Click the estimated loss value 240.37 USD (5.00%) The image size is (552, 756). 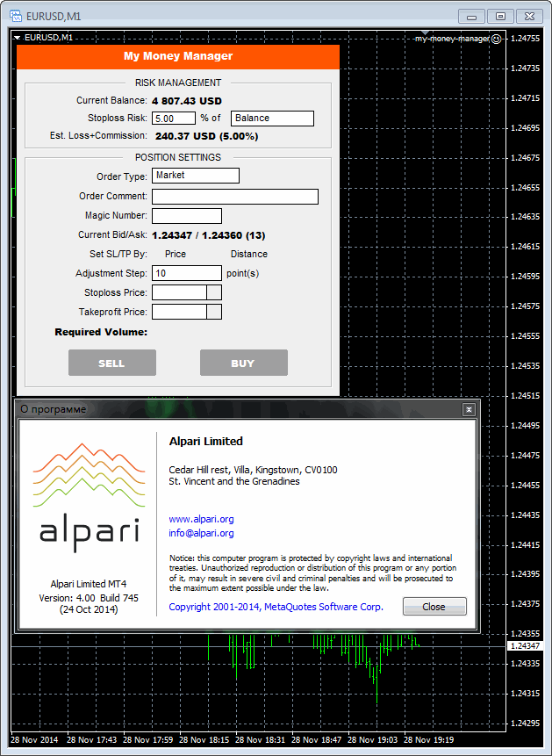[207, 136]
